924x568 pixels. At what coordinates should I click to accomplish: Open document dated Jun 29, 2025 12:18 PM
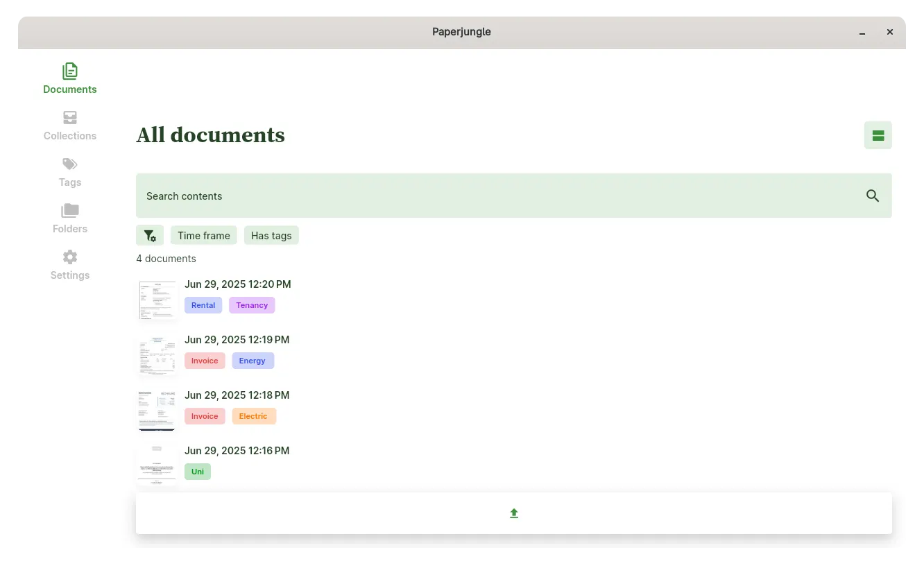237,395
